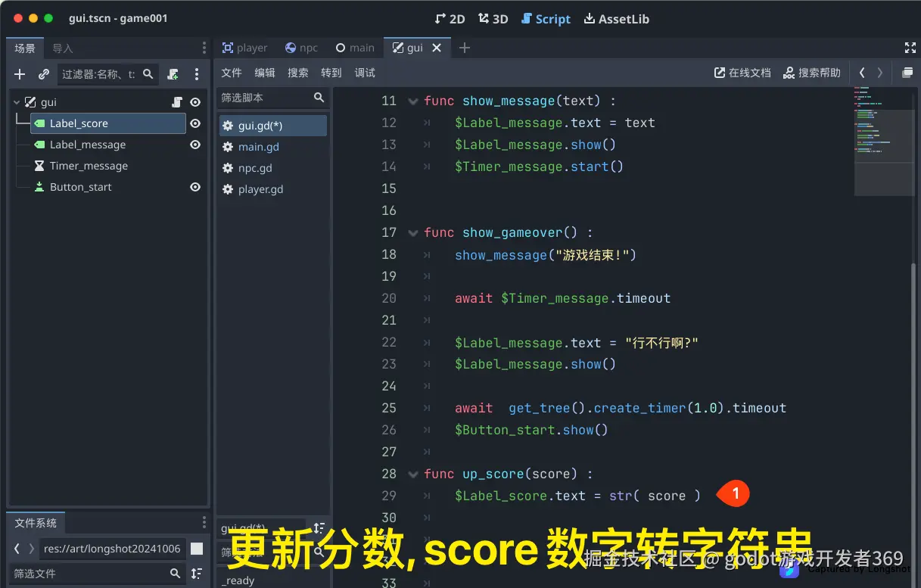
Task: Open the scene dock tab kebab menu
Action: coord(204,48)
